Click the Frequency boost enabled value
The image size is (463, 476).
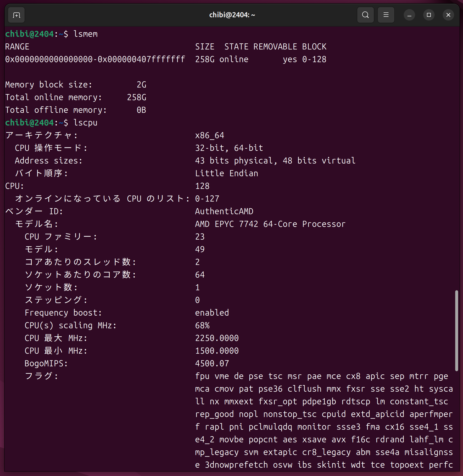click(212, 313)
